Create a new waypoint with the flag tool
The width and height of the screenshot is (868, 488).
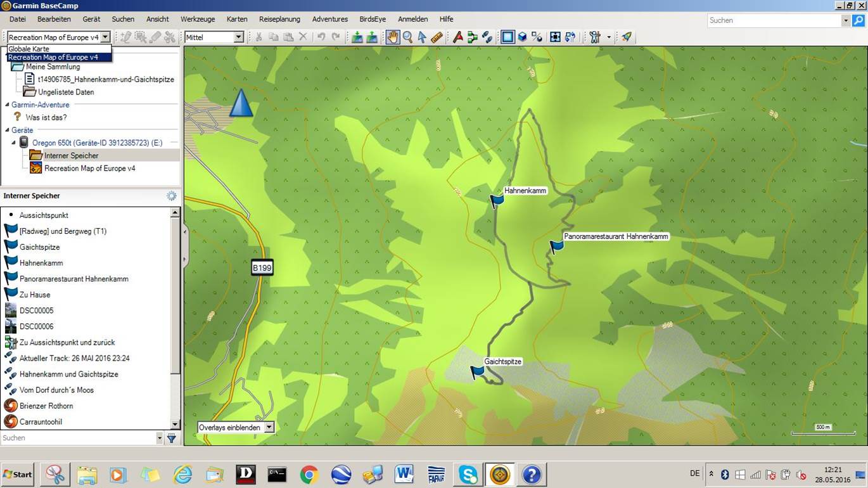458,37
